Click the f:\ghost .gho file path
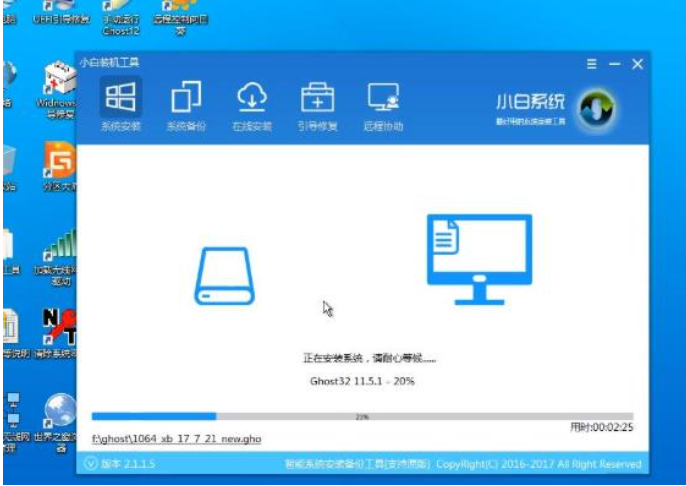The image size is (686, 486). (x=174, y=439)
